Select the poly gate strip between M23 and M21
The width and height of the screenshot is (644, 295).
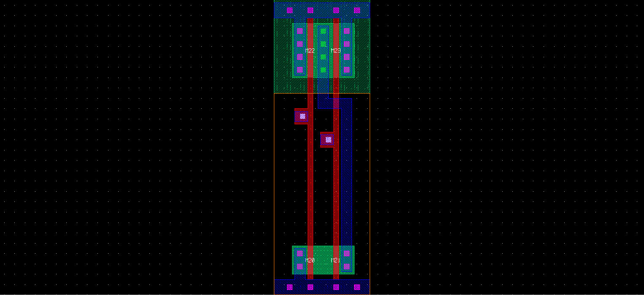point(336,169)
